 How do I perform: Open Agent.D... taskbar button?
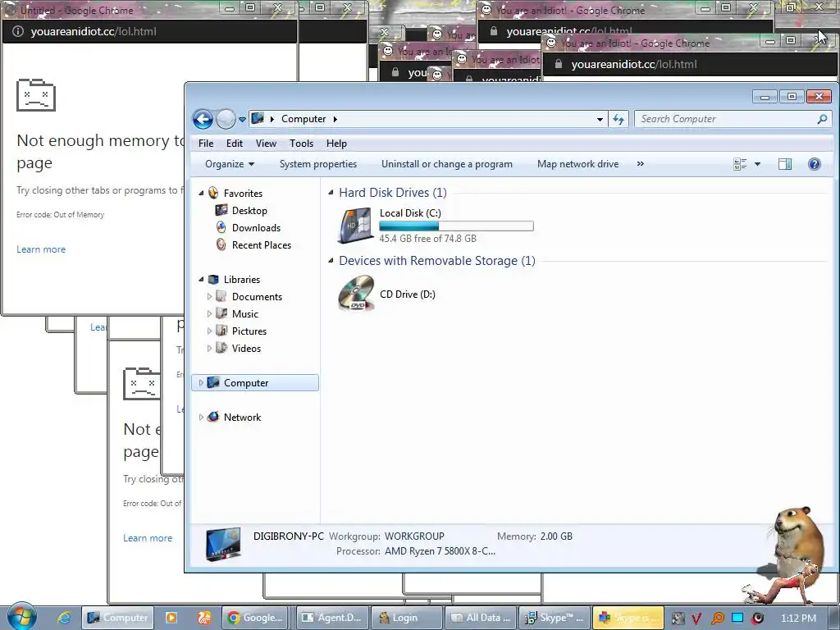(x=331, y=618)
